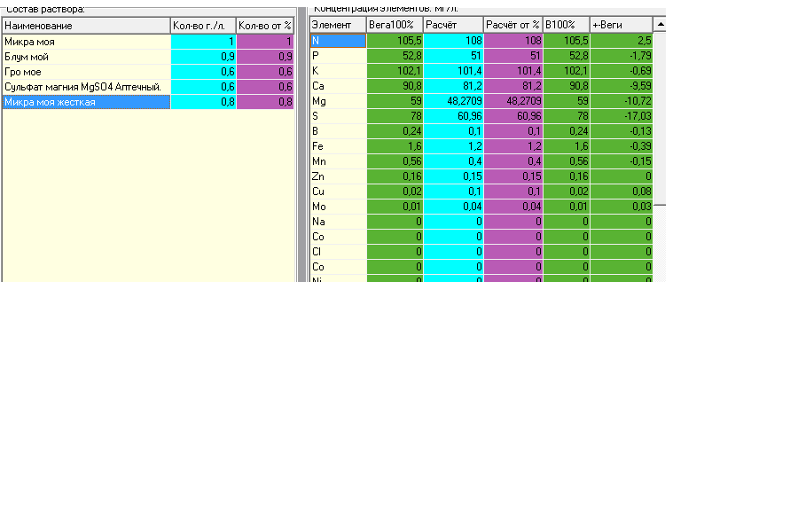This screenshot has height=532, width=798.
Task: Click the Расчёт value 81,2 for Ca
Action: 453,86
